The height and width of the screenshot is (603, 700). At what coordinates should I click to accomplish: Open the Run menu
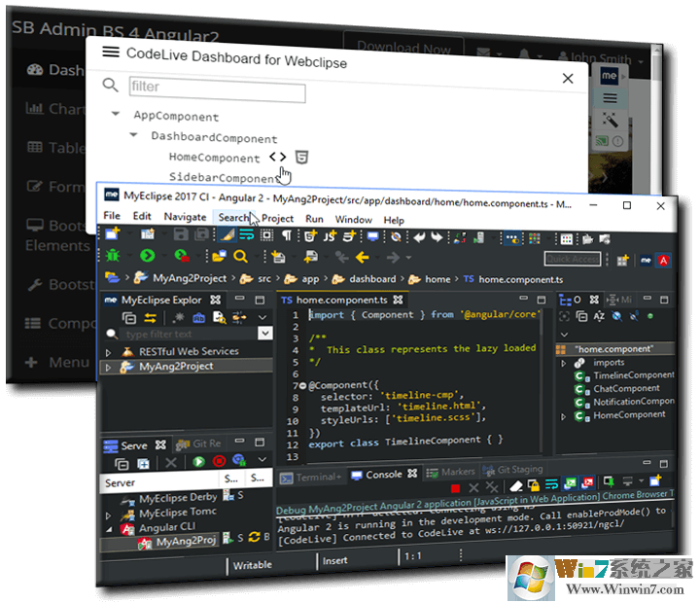coord(314,219)
